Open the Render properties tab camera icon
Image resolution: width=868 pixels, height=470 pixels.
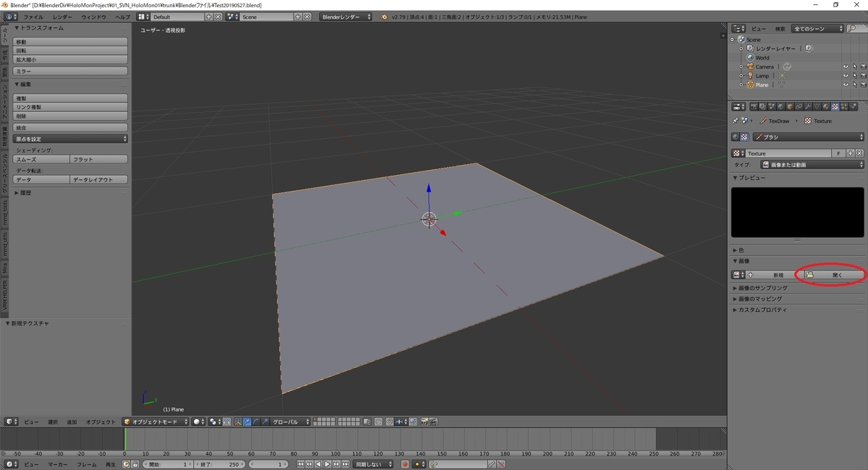click(x=754, y=106)
